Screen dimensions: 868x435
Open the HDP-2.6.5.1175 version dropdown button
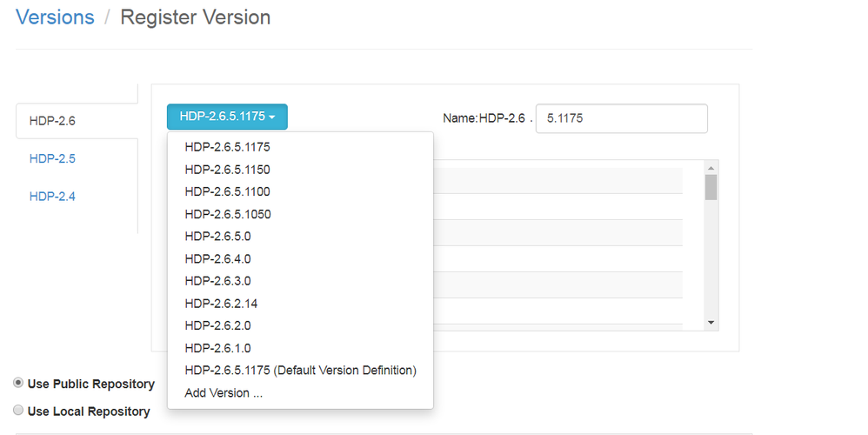pos(227,117)
